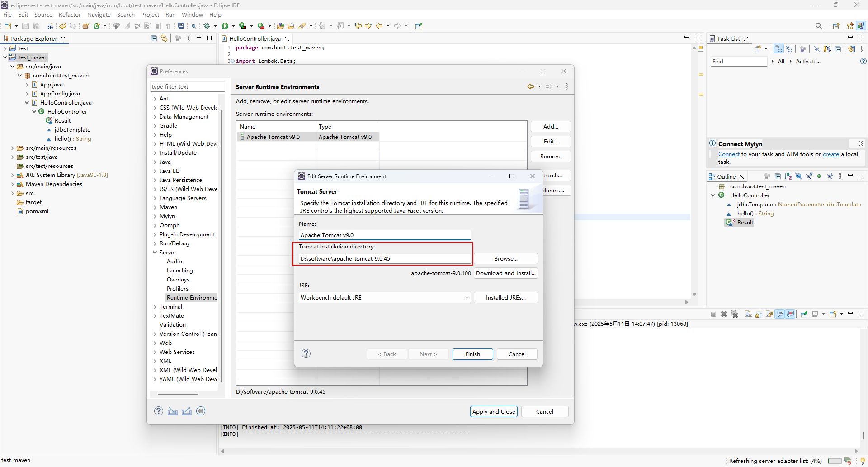868x467 pixels.
Task: Click the Oomph preference recorder icon
Action: [x=201, y=411]
